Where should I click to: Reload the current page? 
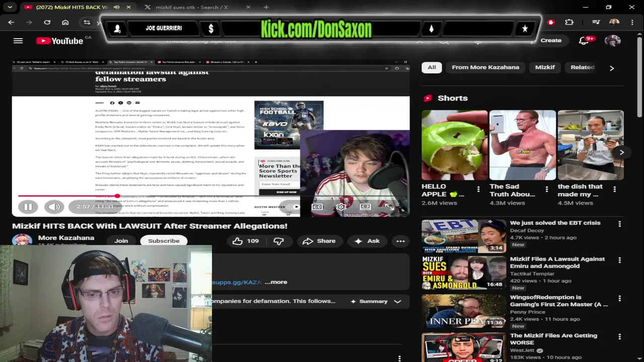click(47, 22)
